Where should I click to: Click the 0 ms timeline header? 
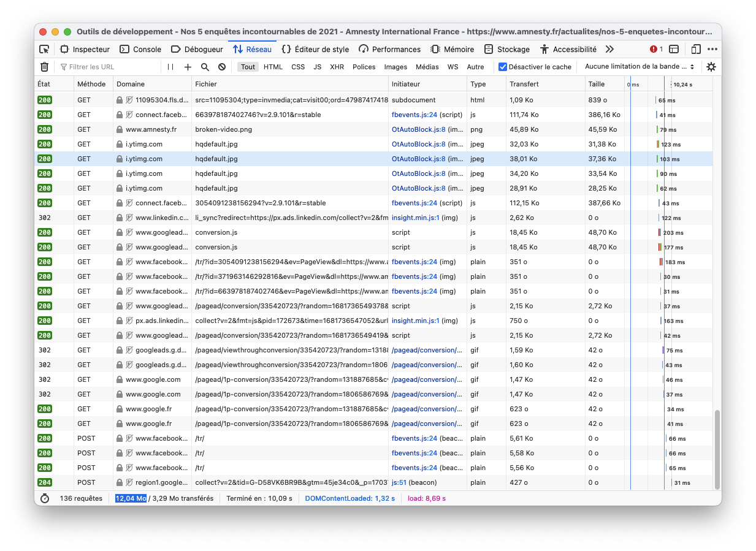click(x=633, y=85)
